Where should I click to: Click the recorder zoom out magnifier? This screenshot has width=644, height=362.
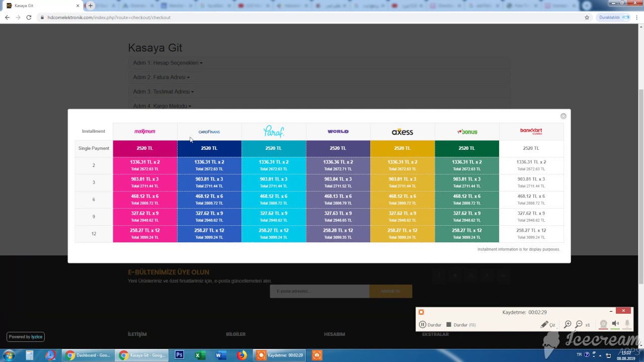[x=579, y=325]
